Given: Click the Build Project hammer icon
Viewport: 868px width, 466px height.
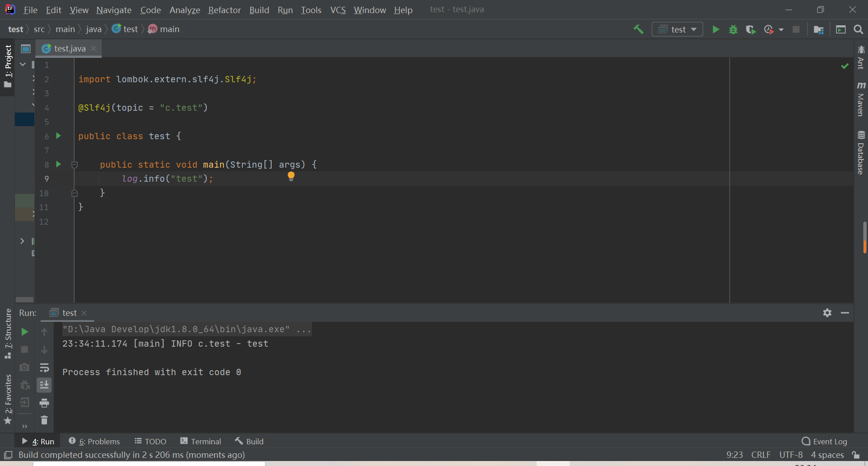Looking at the screenshot, I should click(x=638, y=29).
